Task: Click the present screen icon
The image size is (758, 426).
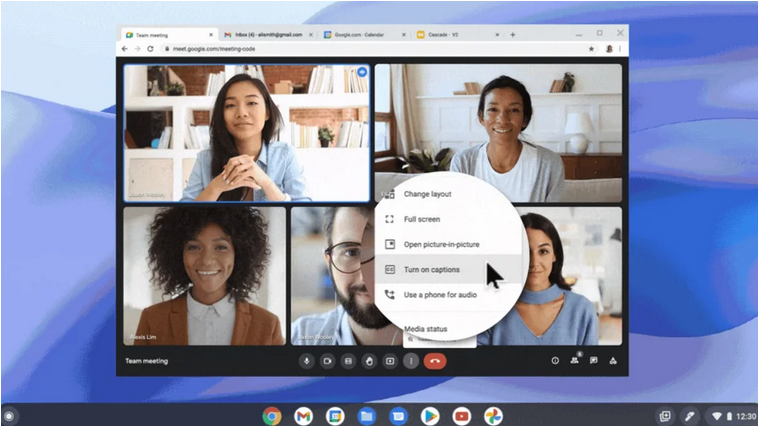Action: pos(390,361)
